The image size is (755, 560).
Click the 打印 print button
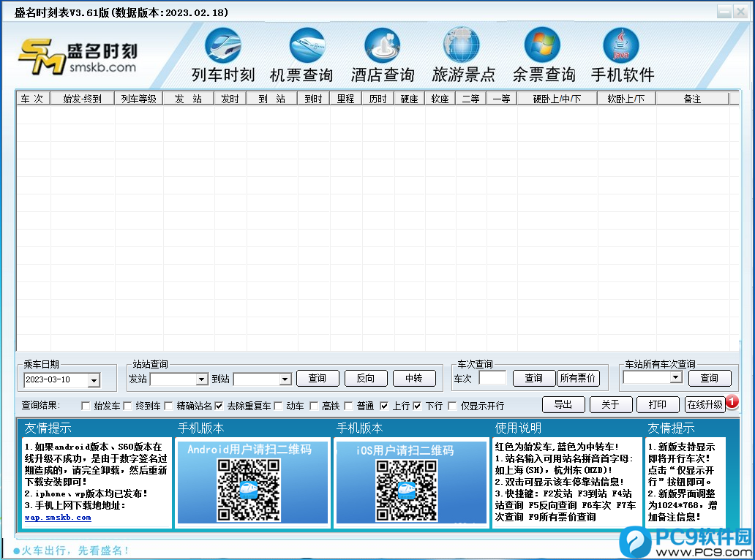tap(658, 404)
